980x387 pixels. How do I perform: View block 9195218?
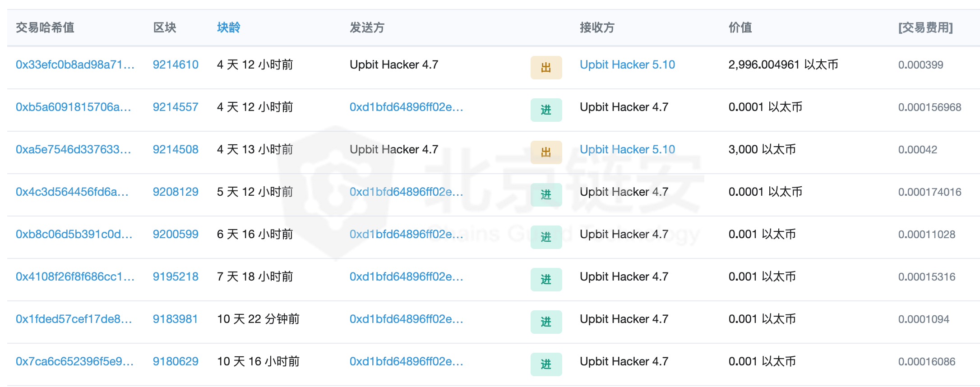point(176,276)
